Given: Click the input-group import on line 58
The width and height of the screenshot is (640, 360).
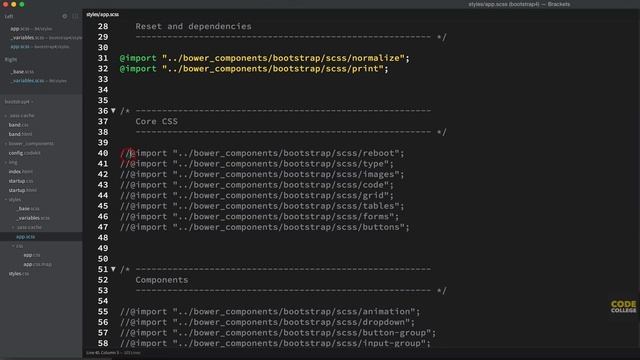Looking at the screenshot, I should pos(275,343).
